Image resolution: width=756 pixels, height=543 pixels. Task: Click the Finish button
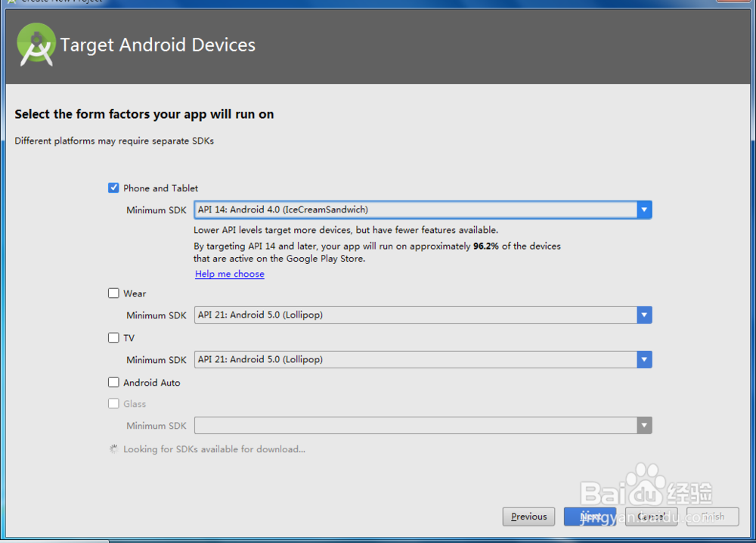point(711,517)
